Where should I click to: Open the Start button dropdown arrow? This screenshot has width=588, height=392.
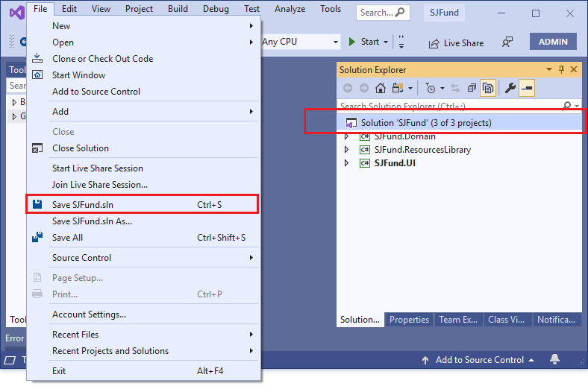click(386, 42)
